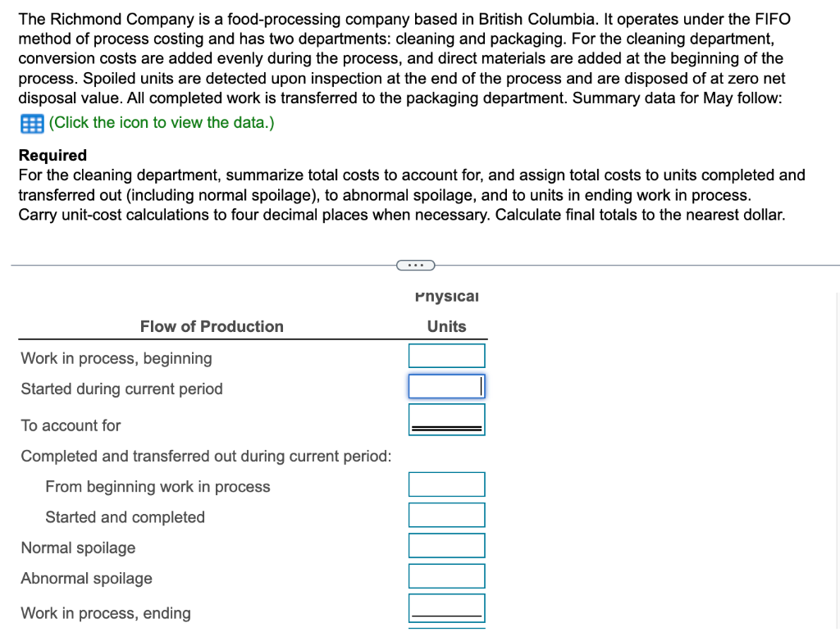Click the Completed and transferred out row label

[206, 456]
